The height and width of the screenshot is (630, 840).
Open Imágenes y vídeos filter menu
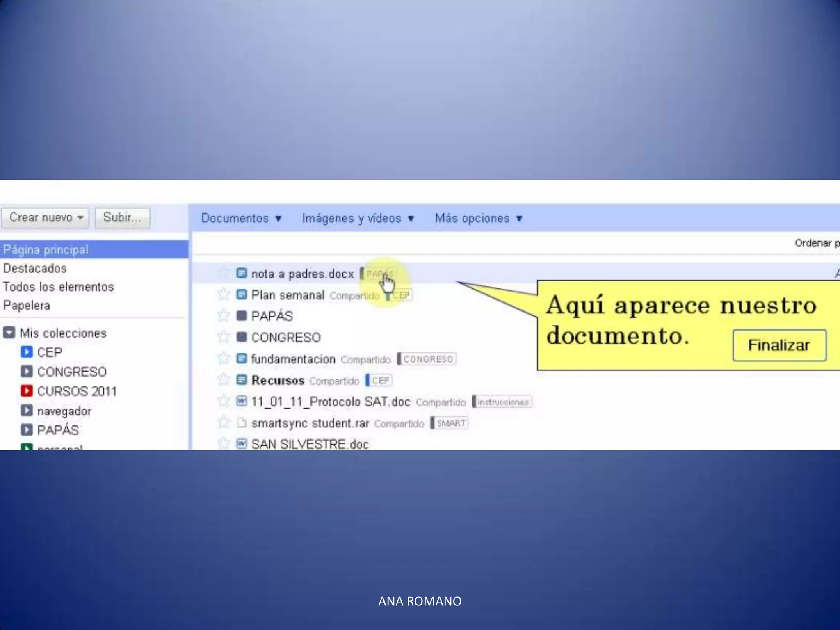(x=358, y=218)
